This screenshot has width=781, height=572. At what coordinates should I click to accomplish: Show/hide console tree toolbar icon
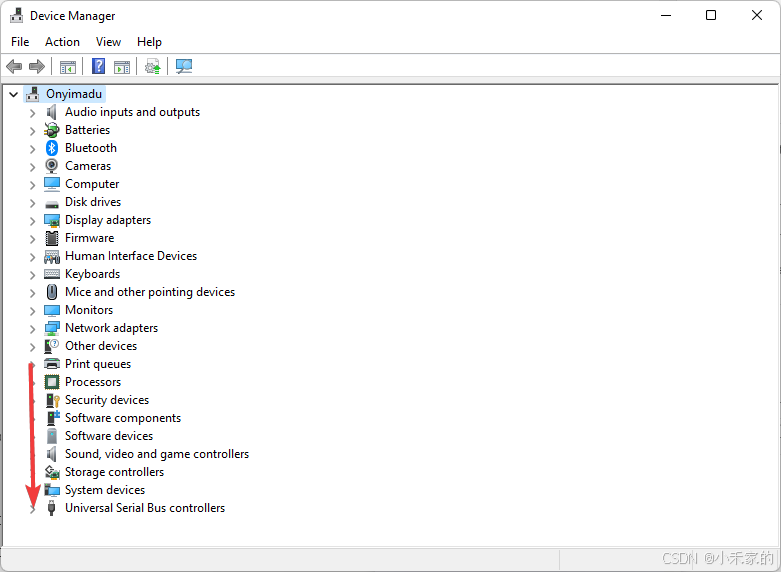pyautogui.click(x=68, y=67)
